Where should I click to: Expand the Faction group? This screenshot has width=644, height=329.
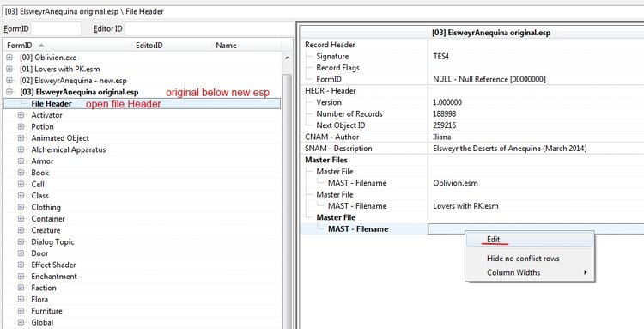(x=21, y=288)
